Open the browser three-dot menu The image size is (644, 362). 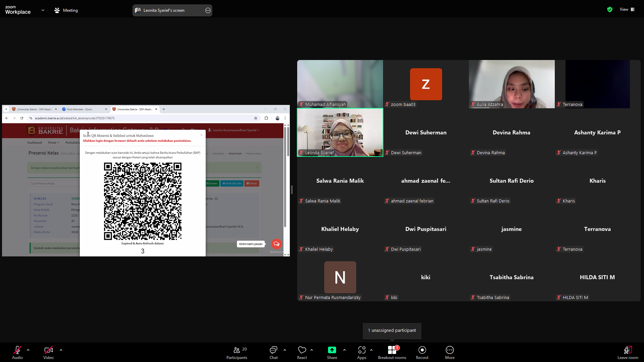pyautogui.click(x=285, y=118)
